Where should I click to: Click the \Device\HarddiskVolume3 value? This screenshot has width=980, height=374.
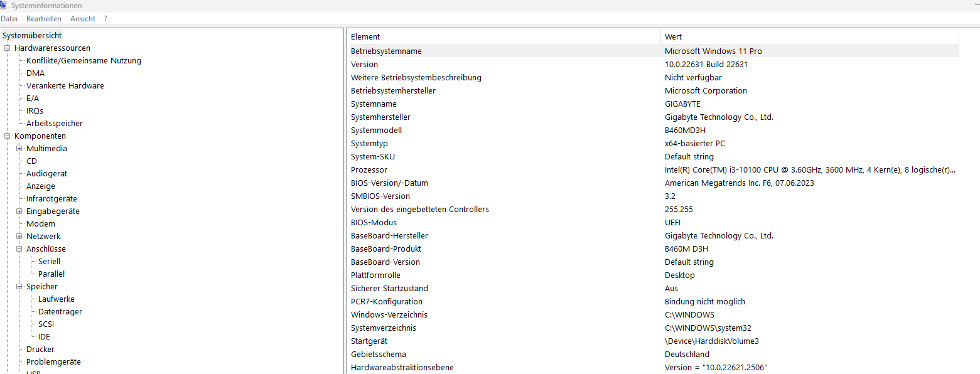coord(712,341)
